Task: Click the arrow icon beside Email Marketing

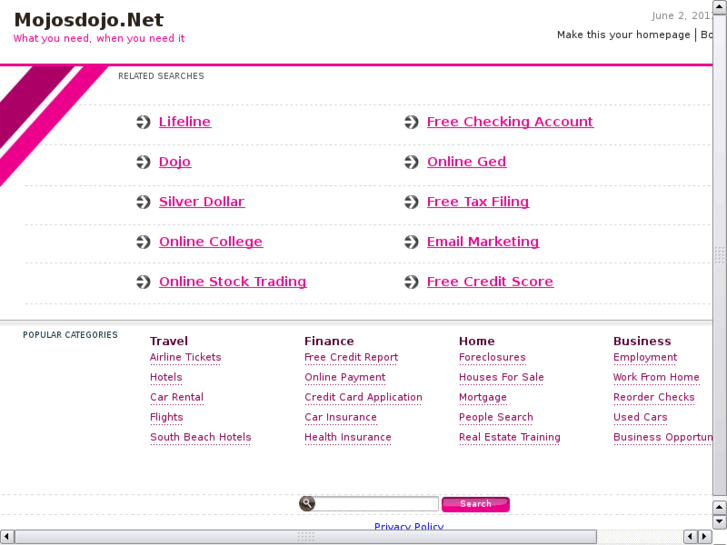Action: [412, 242]
